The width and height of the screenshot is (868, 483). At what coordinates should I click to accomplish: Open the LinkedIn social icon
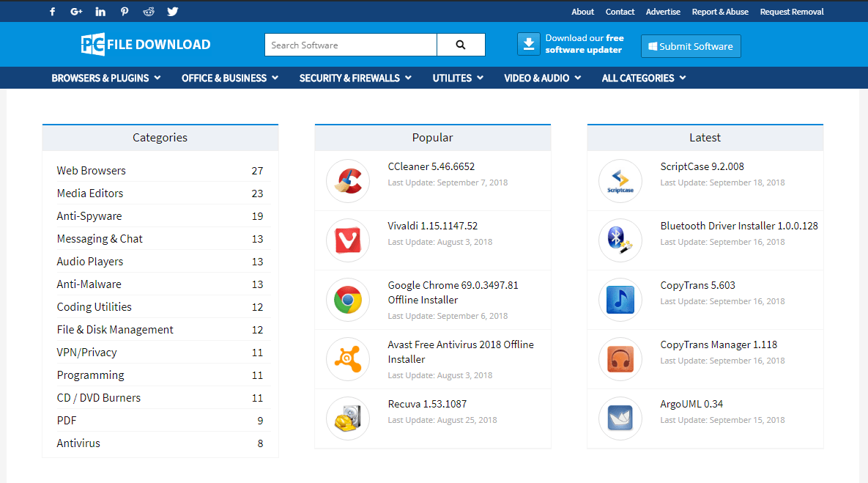point(100,12)
